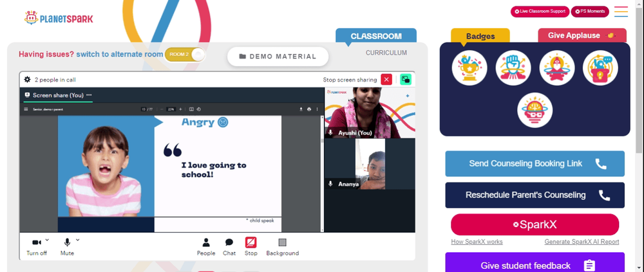This screenshot has height=272, width=644.
Task: Click the PS Moments button
Action: (x=590, y=12)
